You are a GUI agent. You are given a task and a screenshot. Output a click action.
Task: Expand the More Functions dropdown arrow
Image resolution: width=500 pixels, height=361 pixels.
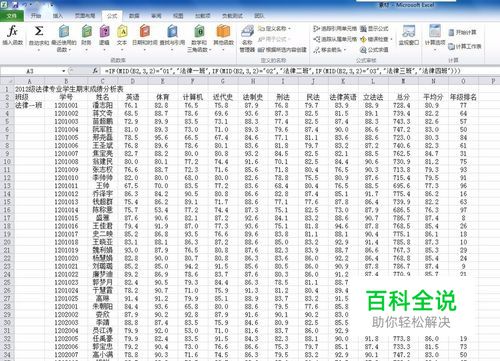tap(223, 50)
